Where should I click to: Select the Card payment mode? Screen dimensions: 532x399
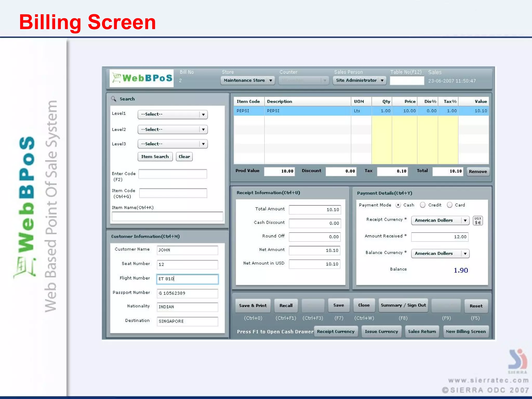(450, 205)
